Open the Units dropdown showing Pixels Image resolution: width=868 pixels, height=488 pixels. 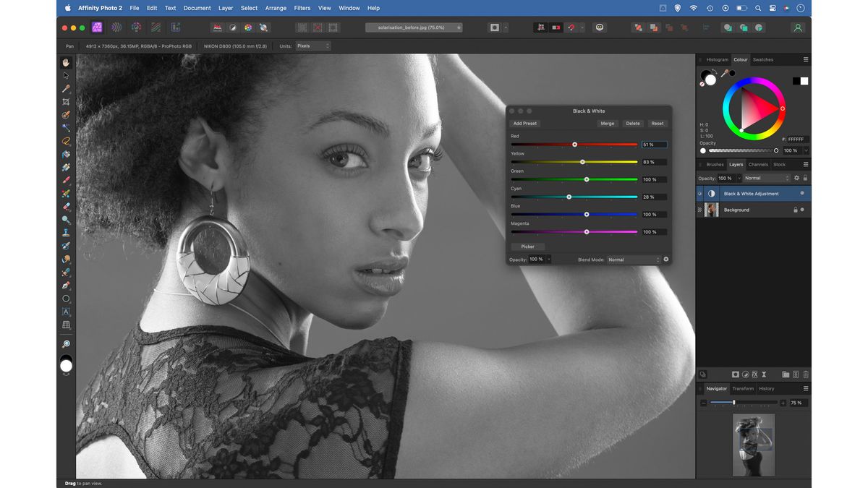point(312,46)
